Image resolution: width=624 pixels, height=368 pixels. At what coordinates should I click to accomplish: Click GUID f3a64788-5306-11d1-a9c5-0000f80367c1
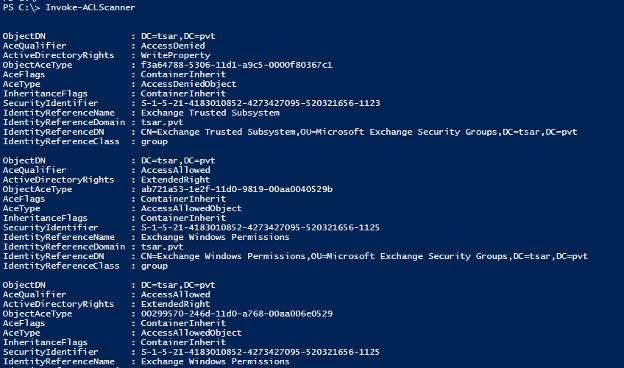point(236,65)
